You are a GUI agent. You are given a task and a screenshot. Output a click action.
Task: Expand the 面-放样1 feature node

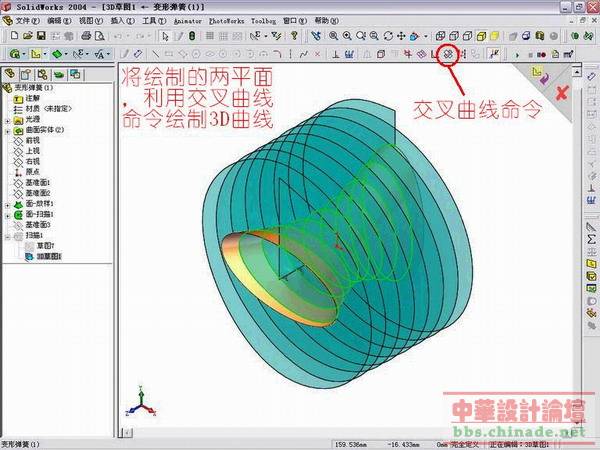(7, 204)
